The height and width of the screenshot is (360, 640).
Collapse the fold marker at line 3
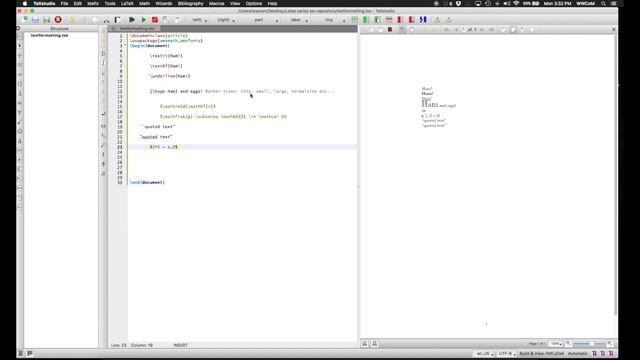point(125,46)
